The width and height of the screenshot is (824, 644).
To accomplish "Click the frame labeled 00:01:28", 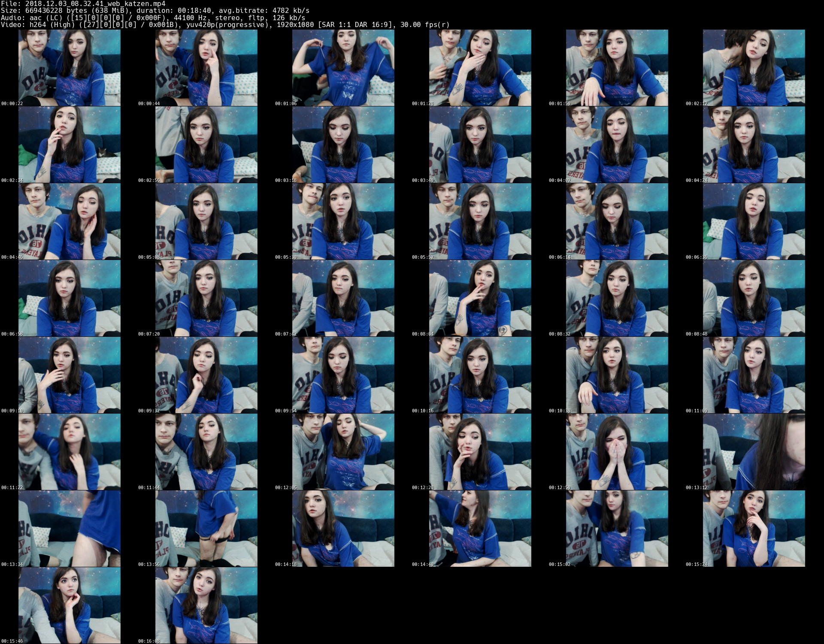I will tap(480, 68).
